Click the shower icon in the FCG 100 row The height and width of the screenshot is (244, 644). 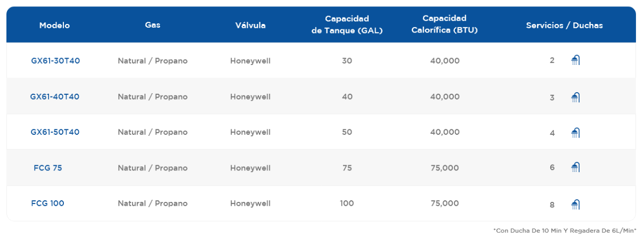tap(575, 204)
